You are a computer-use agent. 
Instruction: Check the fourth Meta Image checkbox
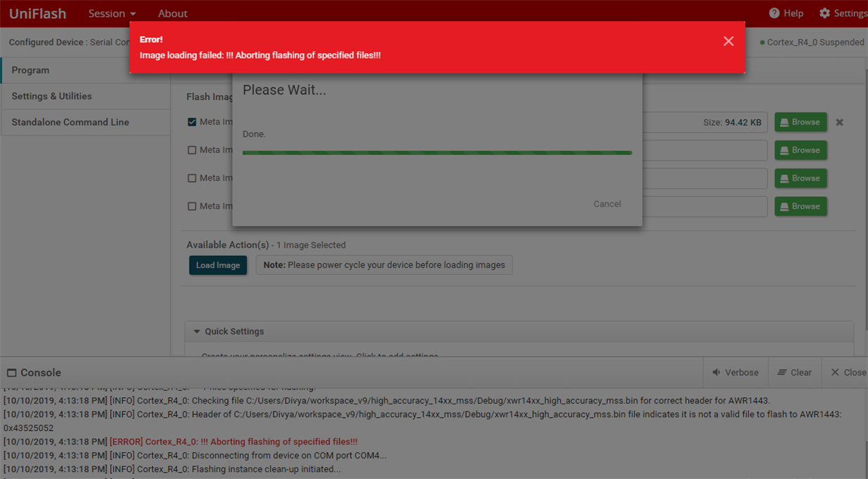[192, 207]
